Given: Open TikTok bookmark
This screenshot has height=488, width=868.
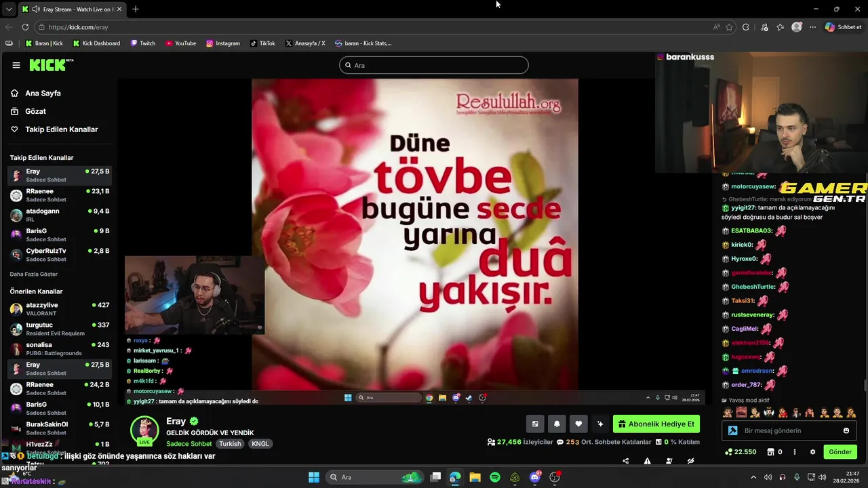Looking at the screenshot, I should (262, 43).
